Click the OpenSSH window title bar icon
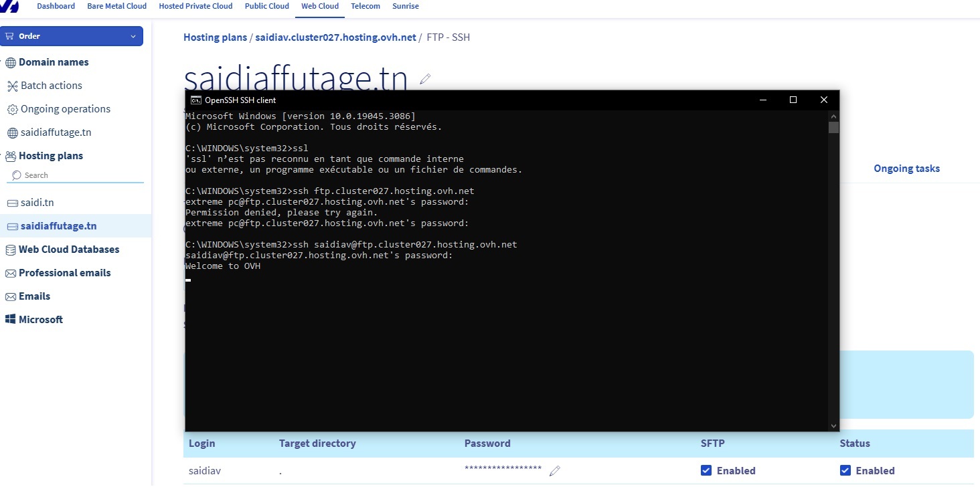Image resolution: width=980 pixels, height=487 pixels. [195, 100]
